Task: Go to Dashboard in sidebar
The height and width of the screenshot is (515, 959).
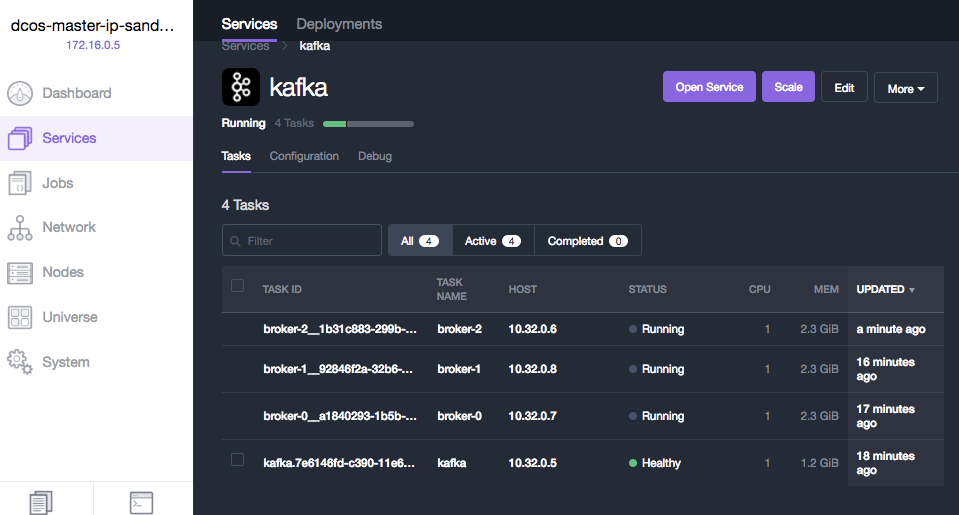Action: coord(76,93)
